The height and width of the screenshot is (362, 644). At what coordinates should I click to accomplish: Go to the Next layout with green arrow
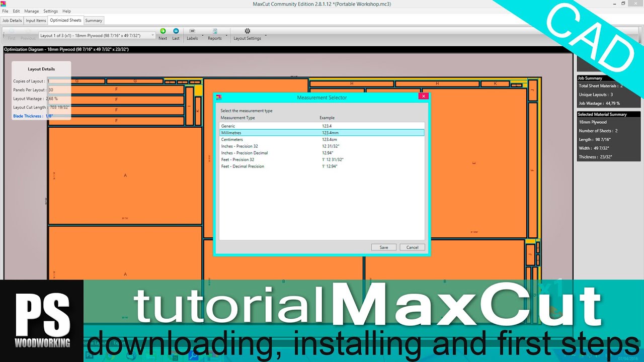pos(163,34)
